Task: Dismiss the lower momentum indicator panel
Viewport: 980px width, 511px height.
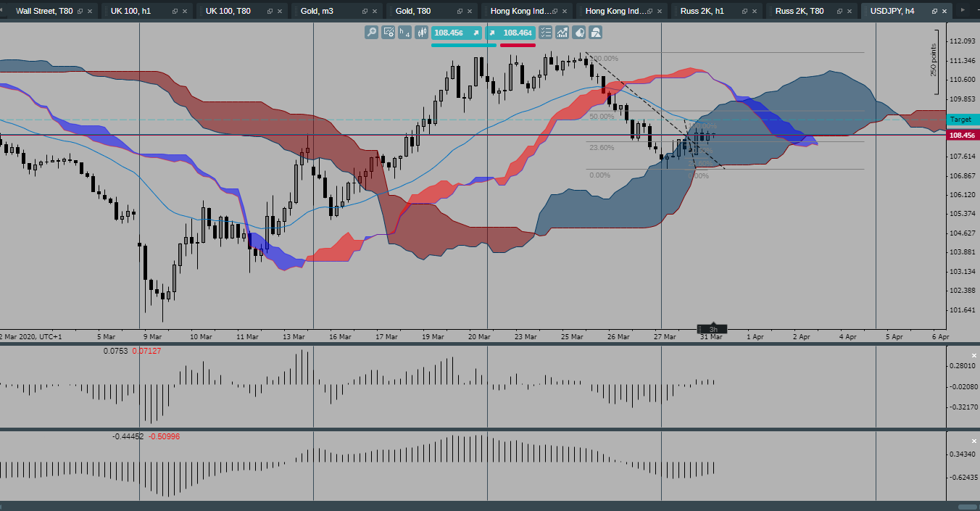Action: (x=973, y=441)
